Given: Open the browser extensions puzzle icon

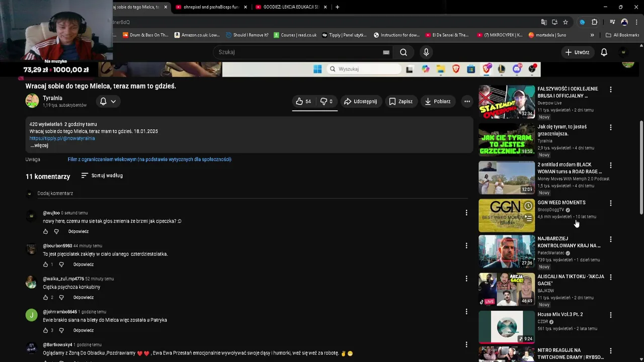Looking at the screenshot, I should pos(594,22).
